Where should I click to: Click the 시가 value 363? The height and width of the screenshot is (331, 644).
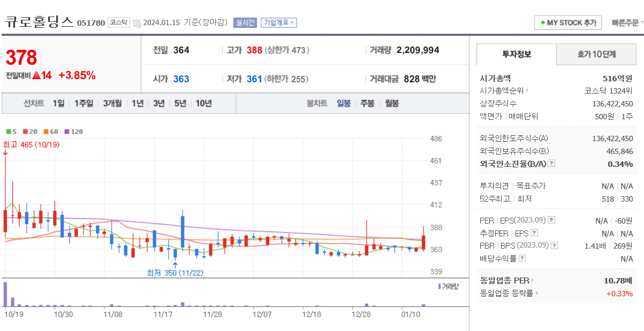(x=181, y=79)
